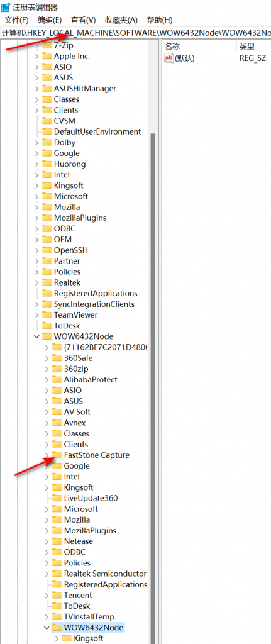Collapse the first WOW6432Node key
271x644 pixels.
click(37, 336)
